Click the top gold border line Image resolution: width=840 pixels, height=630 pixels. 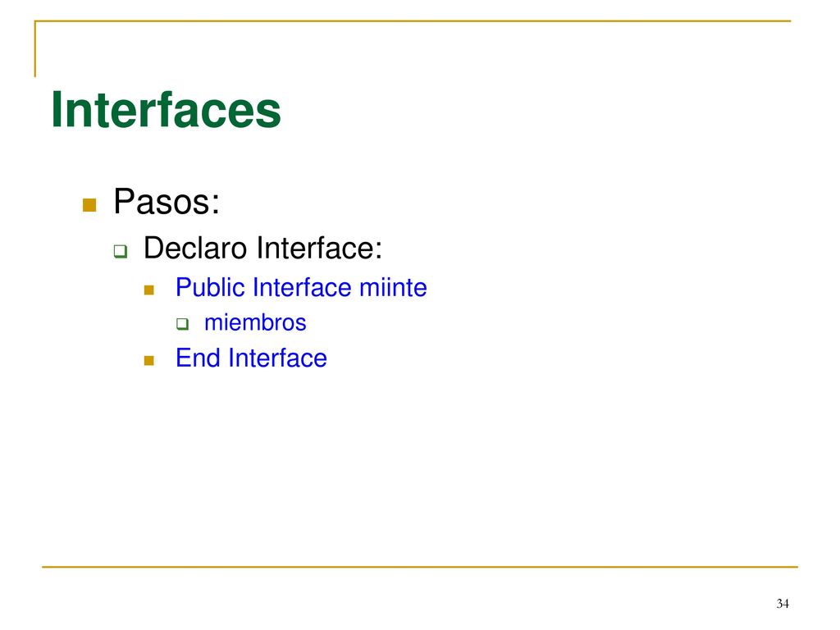click(x=413, y=21)
